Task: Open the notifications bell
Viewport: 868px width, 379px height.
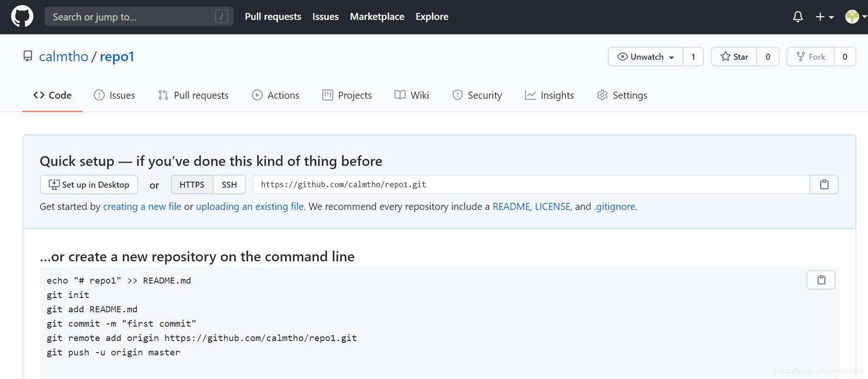Action: click(x=798, y=17)
